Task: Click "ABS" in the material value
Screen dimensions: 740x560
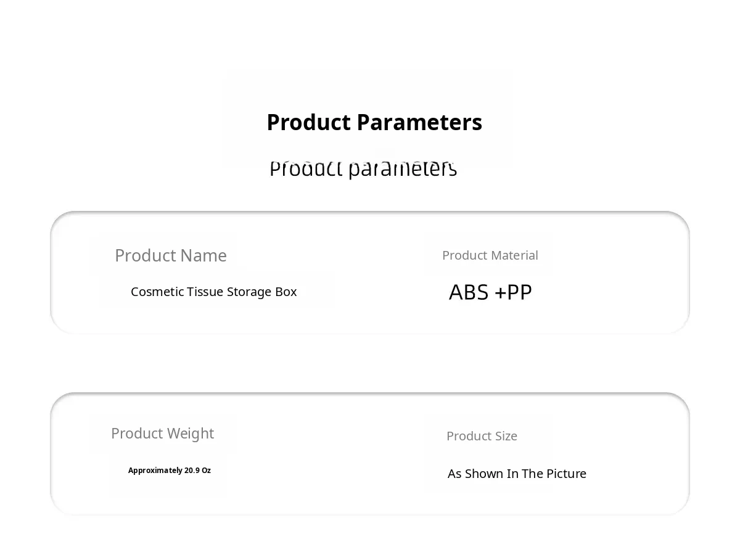Action: pos(469,292)
